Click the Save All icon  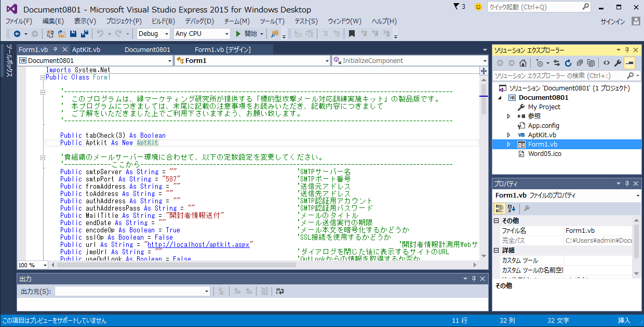coord(84,34)
